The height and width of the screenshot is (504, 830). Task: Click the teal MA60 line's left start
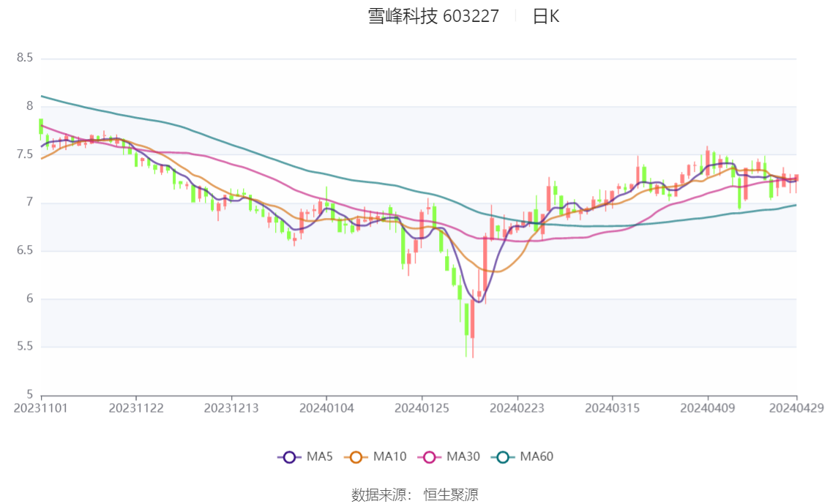pyautogui.click(x=42, y=96)
